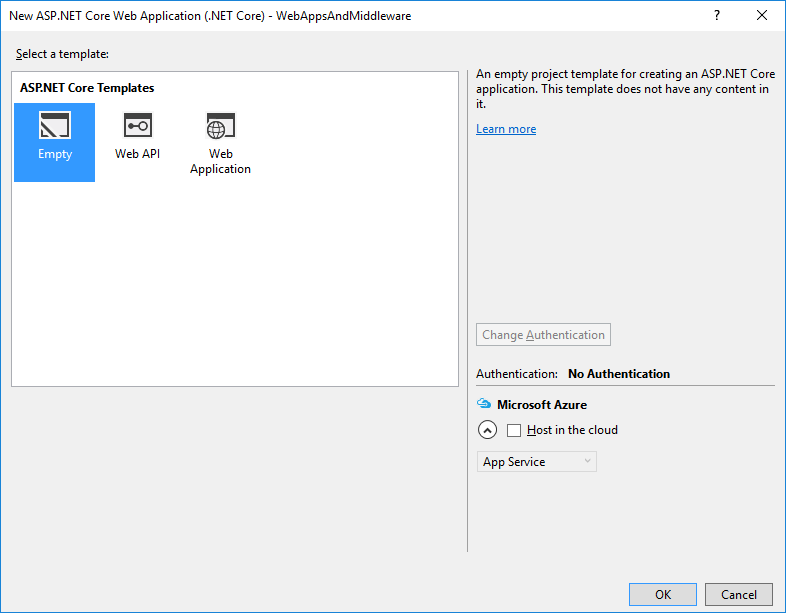Click the empty template description text
The image size is (786, 613).
coord(621,89)
